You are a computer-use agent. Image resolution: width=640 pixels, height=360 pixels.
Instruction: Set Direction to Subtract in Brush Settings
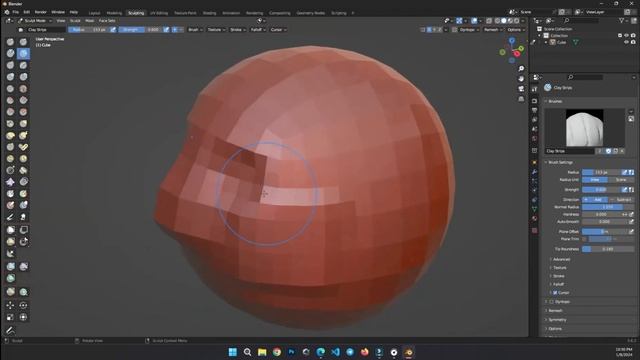click(621, 200)
